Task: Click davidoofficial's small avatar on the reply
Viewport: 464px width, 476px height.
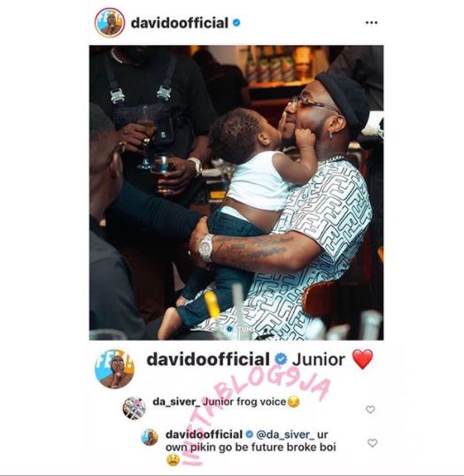Action: (150, 437)
